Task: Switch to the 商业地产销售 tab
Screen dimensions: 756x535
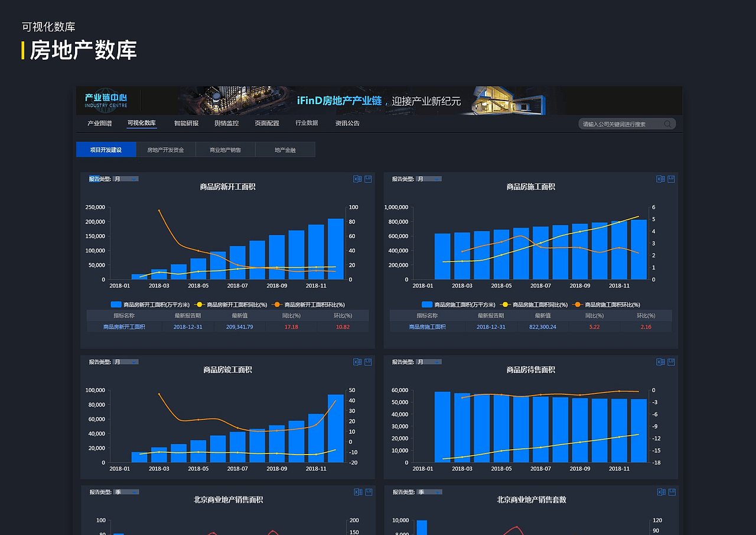Action: pyautogui.click(x=226, y=150)
